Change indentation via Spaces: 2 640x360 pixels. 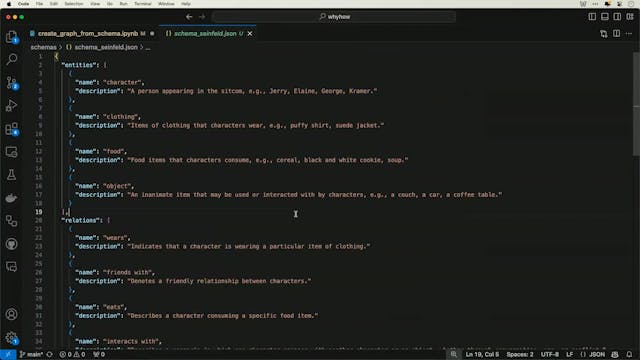point(520,354)
